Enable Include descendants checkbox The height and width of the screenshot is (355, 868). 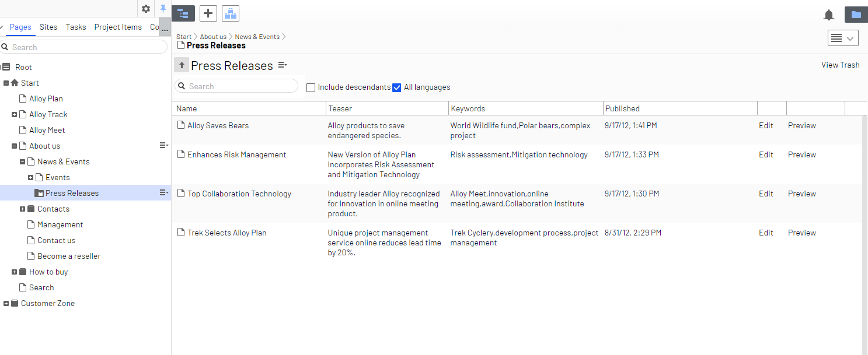(311, 87)
